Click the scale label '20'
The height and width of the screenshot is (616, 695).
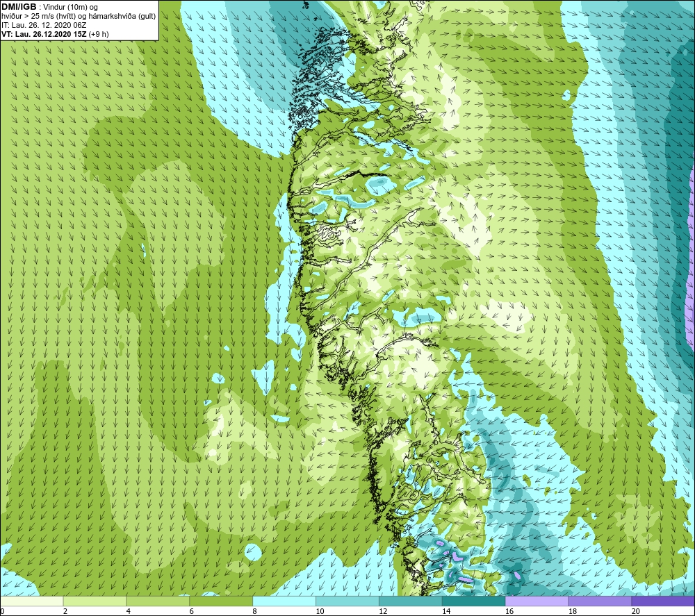pyautogui.click(x=635, y=611)
